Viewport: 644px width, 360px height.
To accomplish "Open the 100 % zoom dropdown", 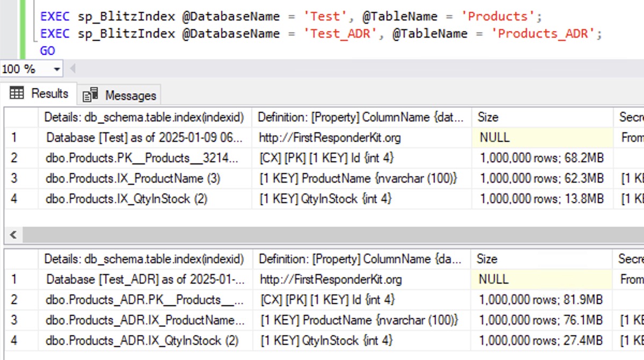I will [56, 69].
